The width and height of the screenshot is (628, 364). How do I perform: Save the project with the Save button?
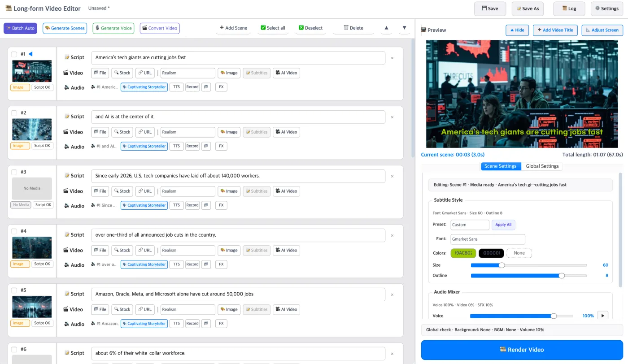(x=490, y=9)
